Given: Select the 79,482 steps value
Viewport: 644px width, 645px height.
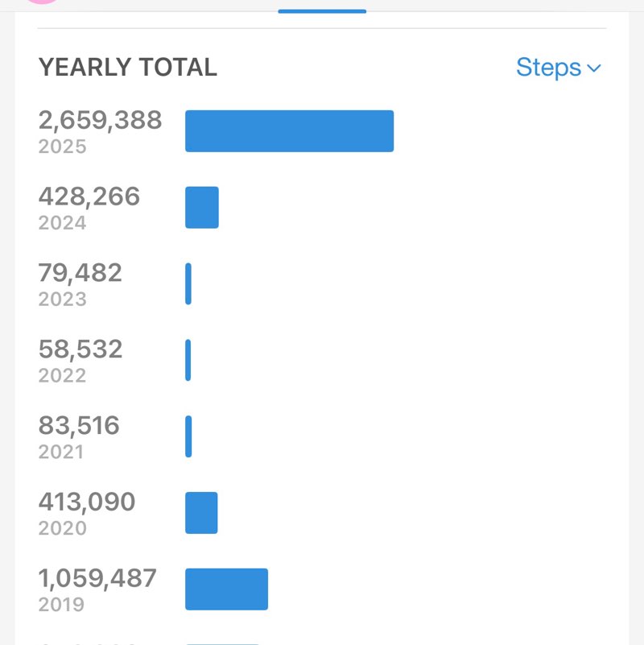Looking at the screenshot, I should point(80,273).
